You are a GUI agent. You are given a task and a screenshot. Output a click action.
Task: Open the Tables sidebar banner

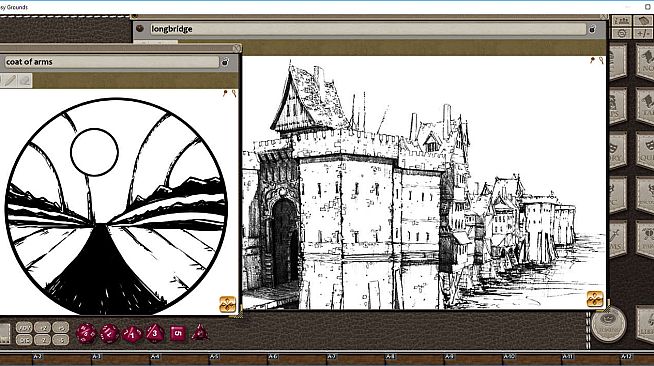645,106
